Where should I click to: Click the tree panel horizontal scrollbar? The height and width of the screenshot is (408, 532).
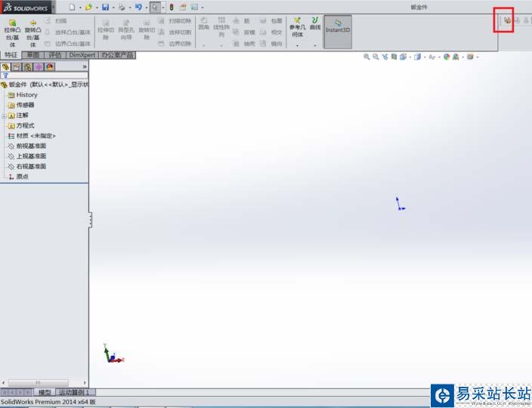(44, 383)
